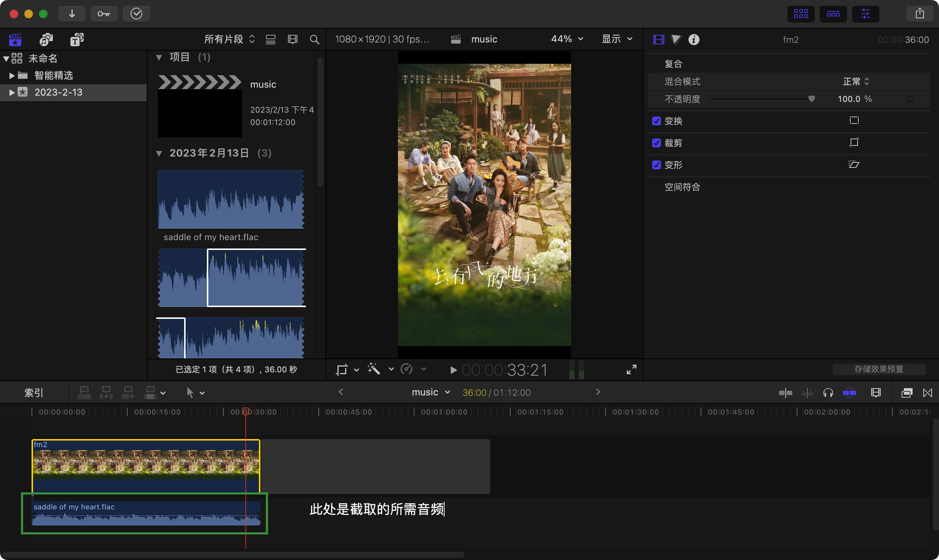The width and height of the screenshot is (939, 560).
Task: Collapse the 2023年2月13日 (3) section
Action: pyautogui.click(x=159, y=153)
